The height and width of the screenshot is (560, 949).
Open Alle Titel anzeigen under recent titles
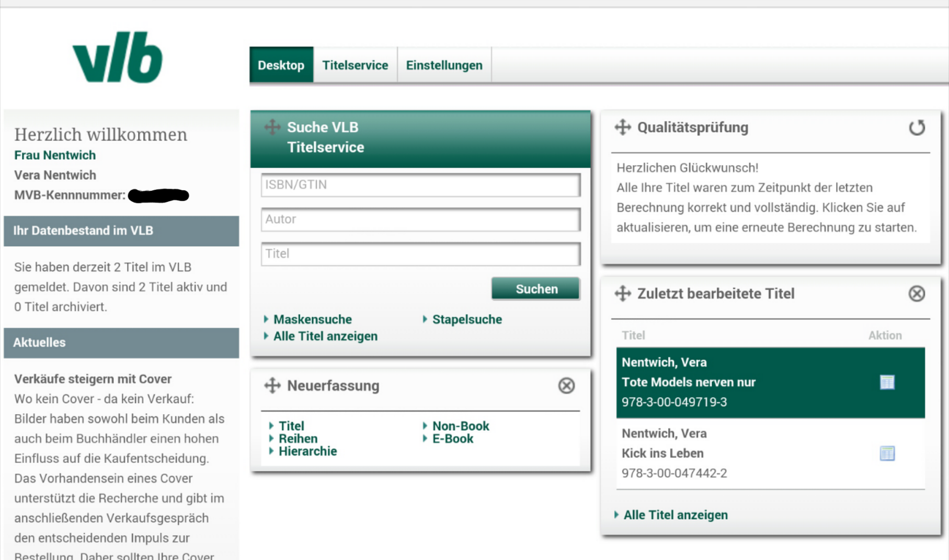click(675, 515)
